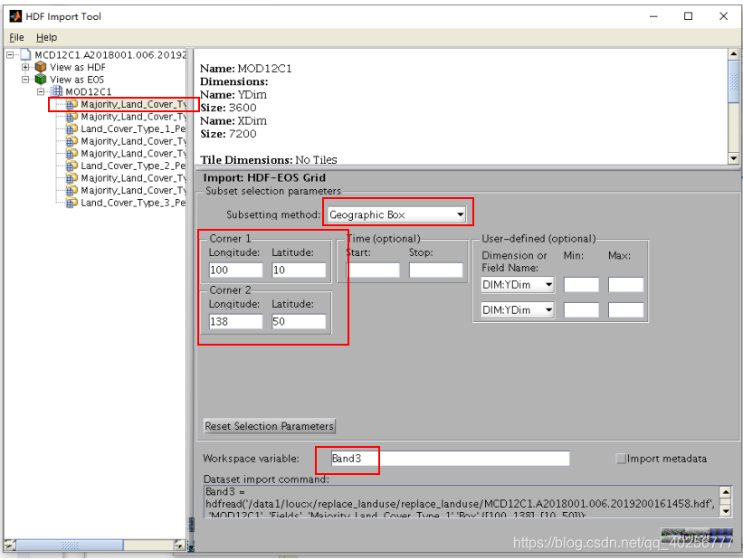Click the MCD12C1 file document icon
The image size is (743, 560).
[25, 55]
